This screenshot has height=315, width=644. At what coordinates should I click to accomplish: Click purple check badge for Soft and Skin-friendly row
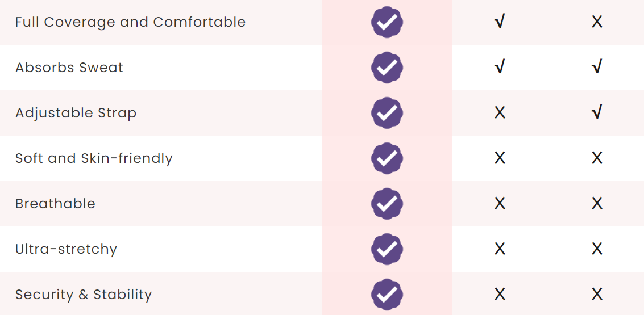point(387,158)
